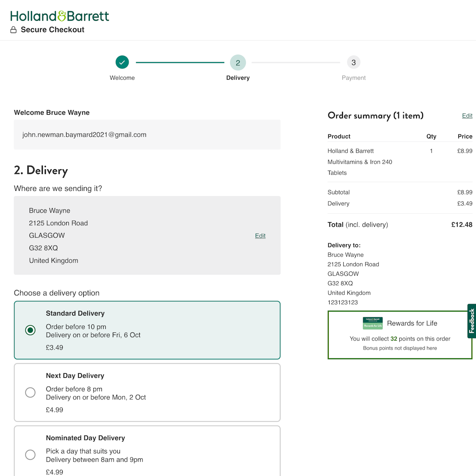
Task: Click the email address field
Action: 147,134
